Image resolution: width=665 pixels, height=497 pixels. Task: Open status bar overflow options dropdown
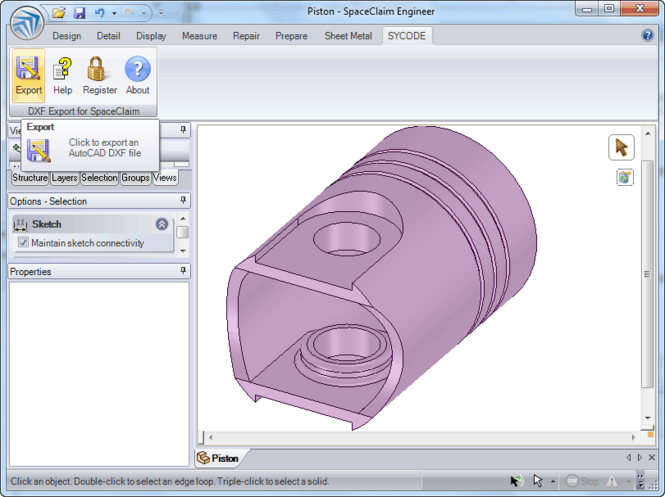pyautogui.click(x=640, y=481)
